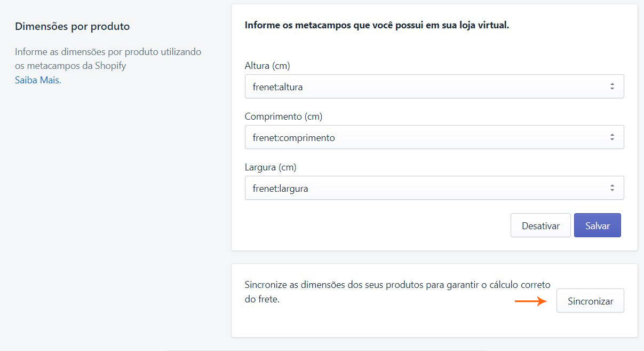
Task: Click Desativar to disable dimension metafields
Action: (540, 225)
